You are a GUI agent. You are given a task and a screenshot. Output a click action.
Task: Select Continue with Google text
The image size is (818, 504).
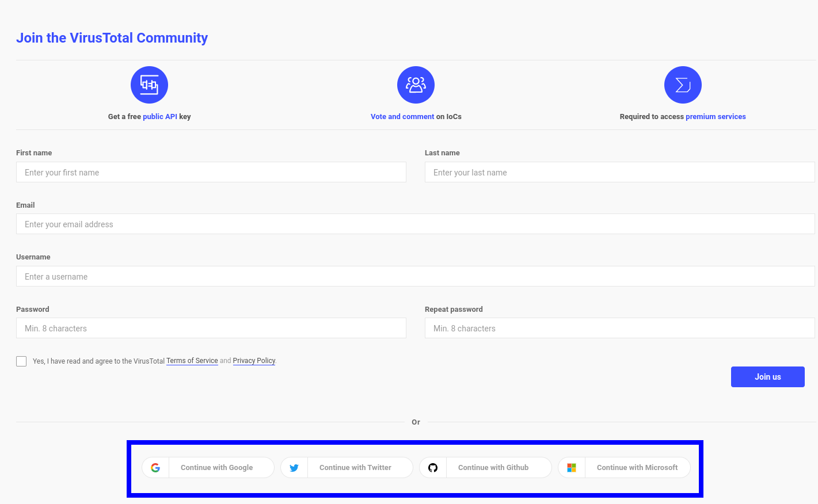[x=216, y=468]
